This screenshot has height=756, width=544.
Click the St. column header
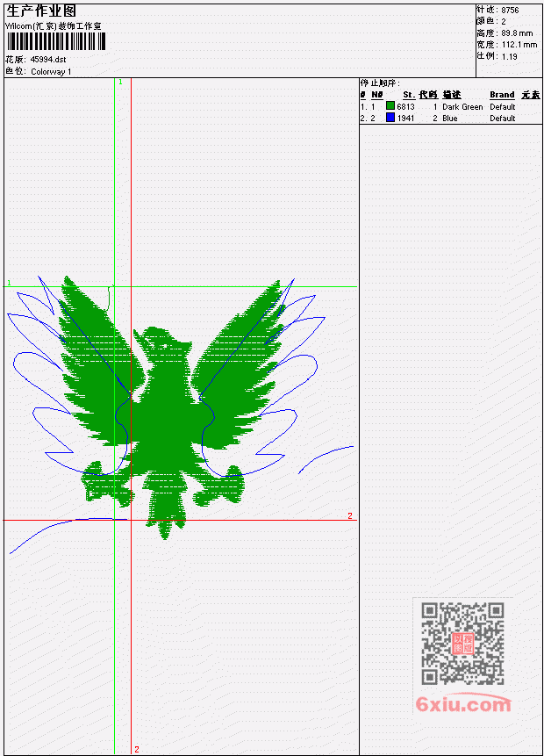pos(409,95)
